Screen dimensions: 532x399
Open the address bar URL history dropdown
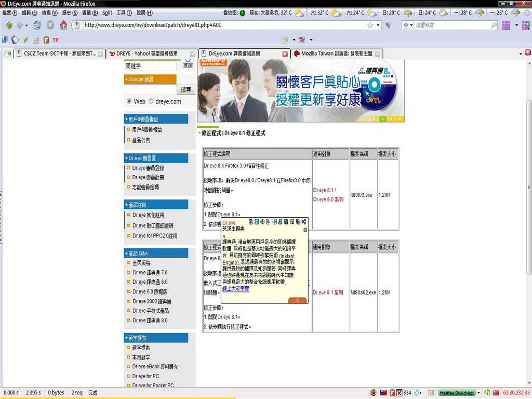click(x=378, y=25)
